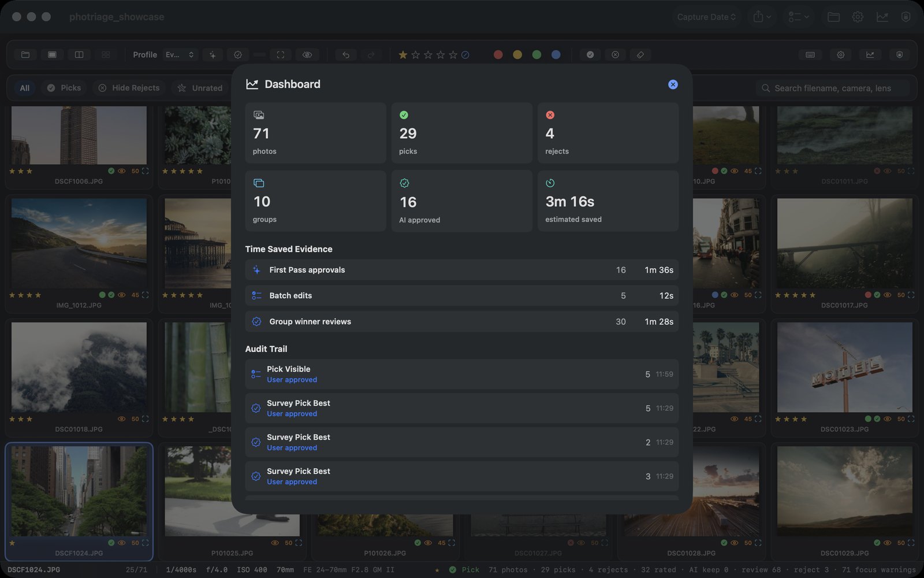Toggle eye icon under DSC01018.JPG
924x578 pixels.
tap(121, 419)
